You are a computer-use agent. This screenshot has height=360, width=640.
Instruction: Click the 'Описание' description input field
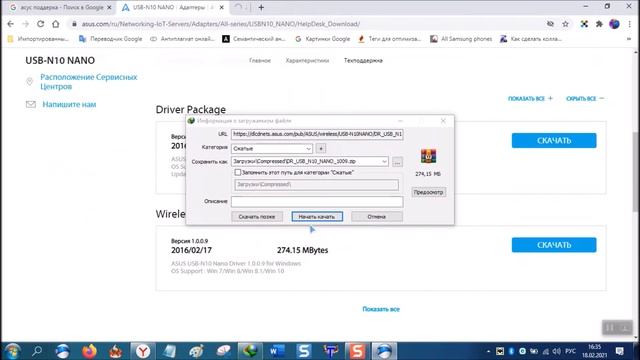coord(317,201)
